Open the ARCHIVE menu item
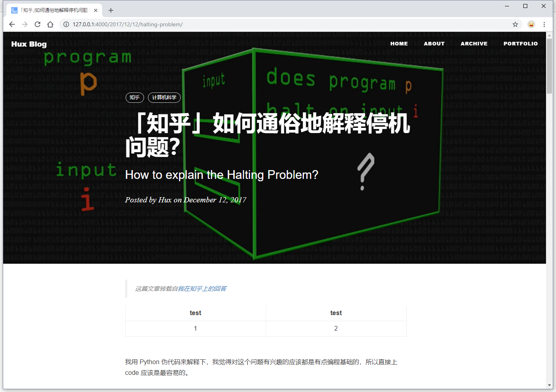The image size is (556, 392). tap(474, 44)
